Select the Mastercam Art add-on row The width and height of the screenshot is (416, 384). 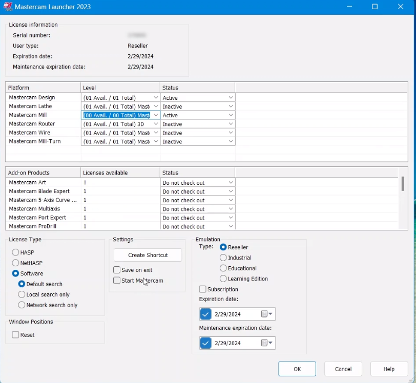click(x=27, y=182)
